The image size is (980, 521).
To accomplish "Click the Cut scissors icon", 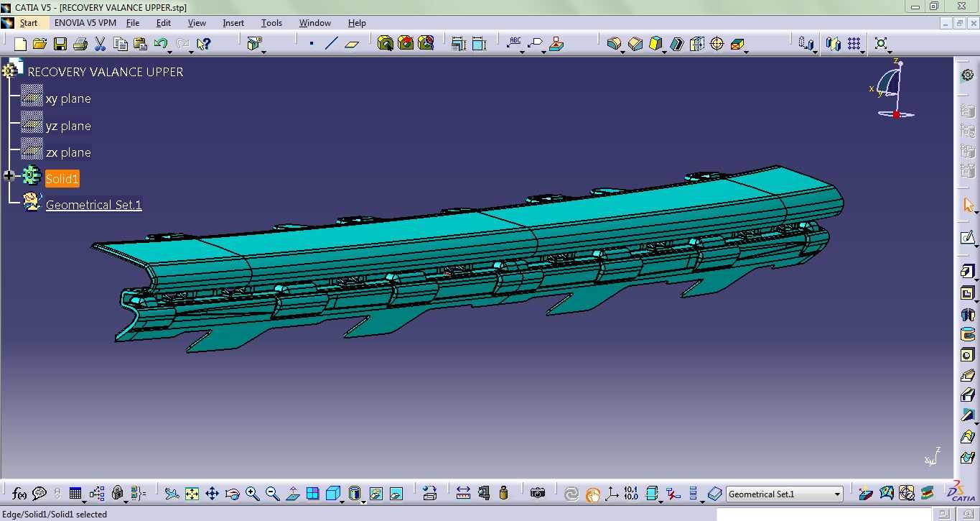I will click(101, 44).
